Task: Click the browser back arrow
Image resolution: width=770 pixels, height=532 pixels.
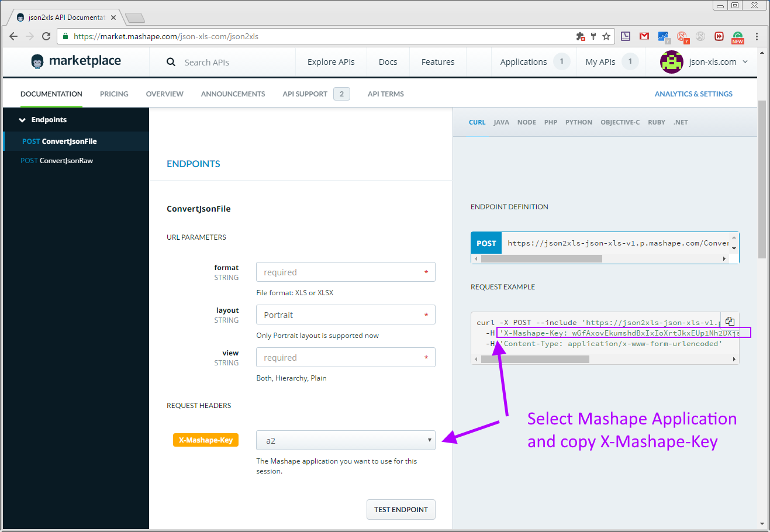Action: (13, 36)
